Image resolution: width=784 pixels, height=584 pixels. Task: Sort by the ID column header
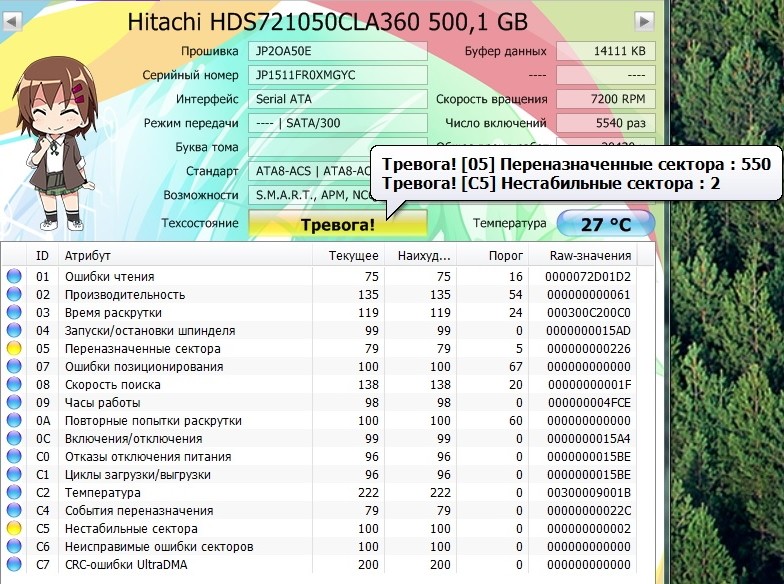pyautogui.click(x=43, y=256)
